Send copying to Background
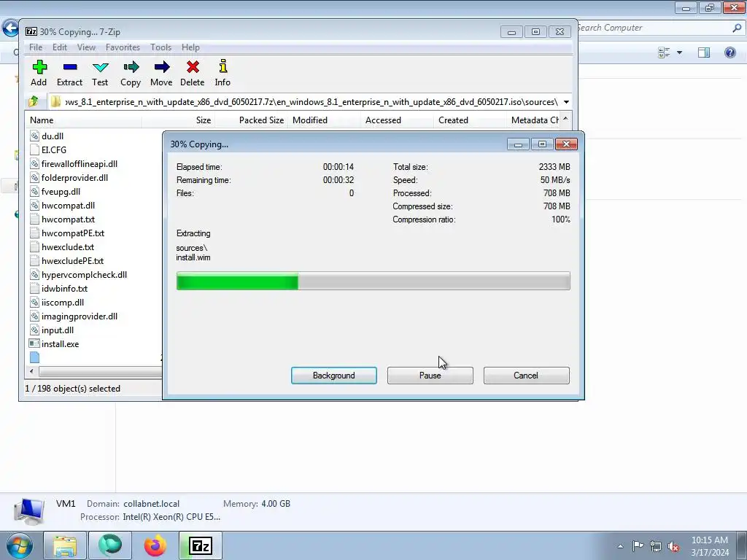 [x=334, y=376]
